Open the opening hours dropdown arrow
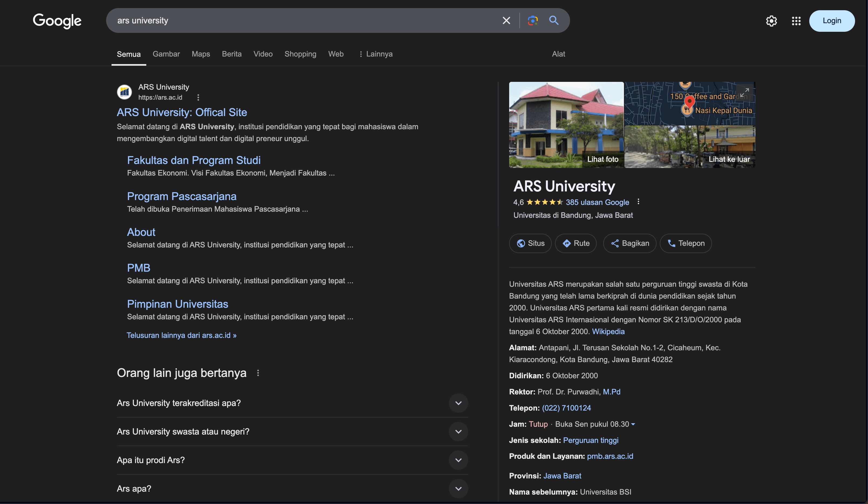Screen dimensions: 868x504 pos(633,424)
